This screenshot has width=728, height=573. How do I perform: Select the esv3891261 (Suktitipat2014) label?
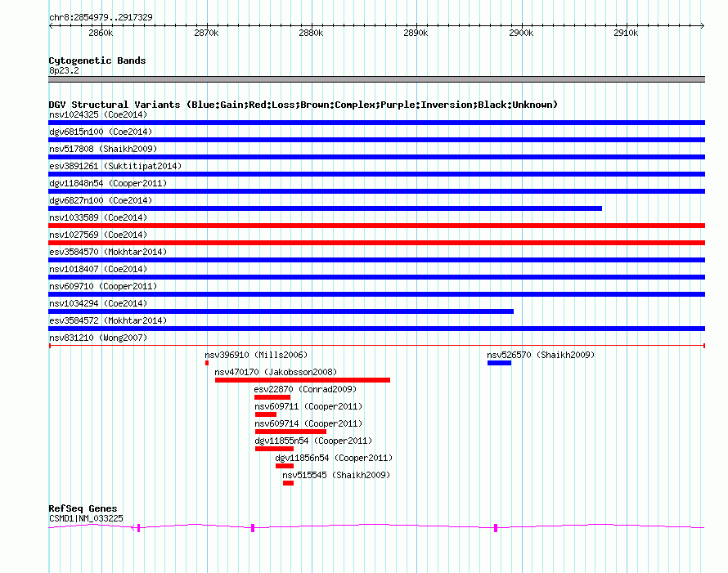(115, 166)
